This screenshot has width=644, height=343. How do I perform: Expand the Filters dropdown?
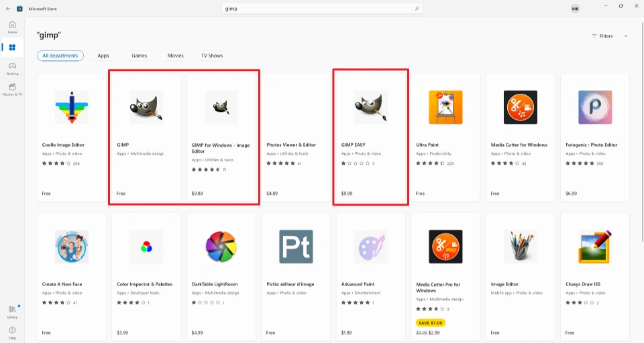(x=610, y=36)
